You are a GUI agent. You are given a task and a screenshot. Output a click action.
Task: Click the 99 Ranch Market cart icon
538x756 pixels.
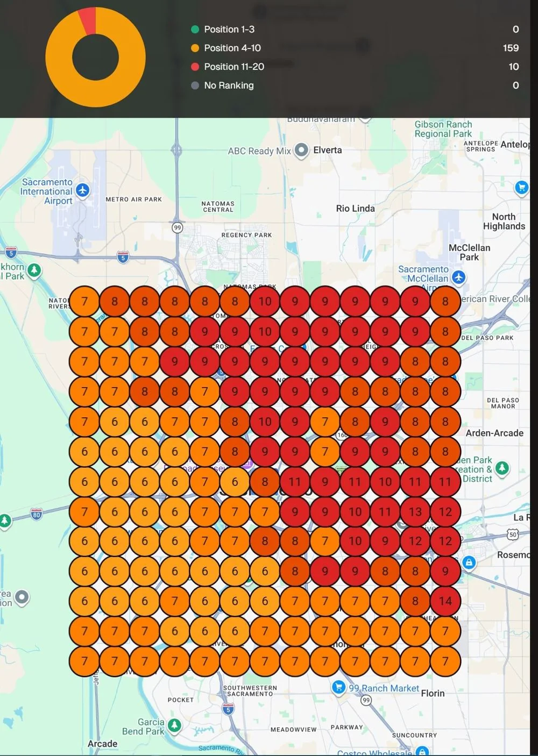338,688
